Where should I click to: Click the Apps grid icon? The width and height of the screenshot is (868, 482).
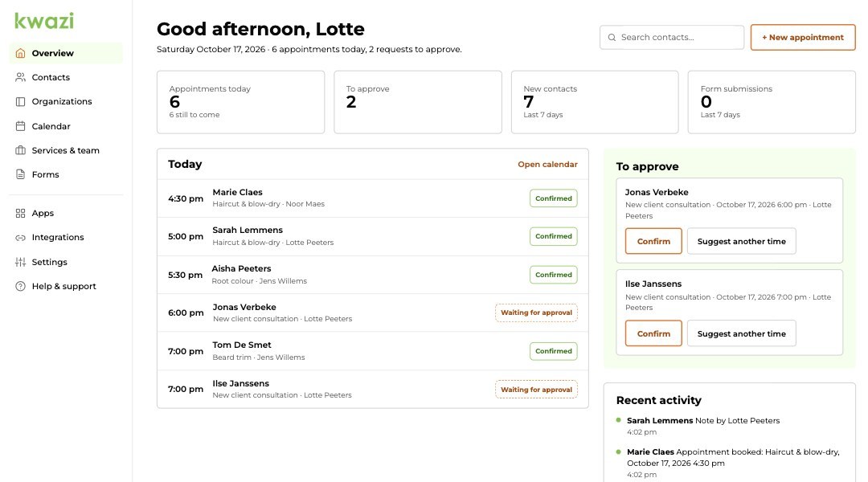(20, 213)
